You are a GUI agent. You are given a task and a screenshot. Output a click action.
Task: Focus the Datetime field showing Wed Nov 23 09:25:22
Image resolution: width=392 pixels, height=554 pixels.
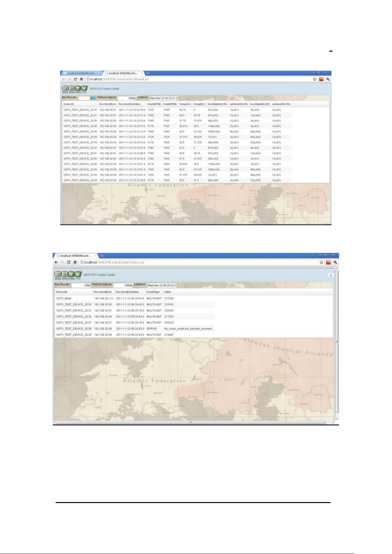pyautogui.click(x=161, y=285)
